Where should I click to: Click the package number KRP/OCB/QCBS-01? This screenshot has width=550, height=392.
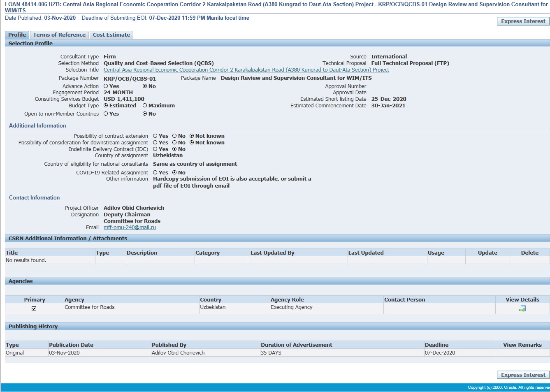(130, 79)
